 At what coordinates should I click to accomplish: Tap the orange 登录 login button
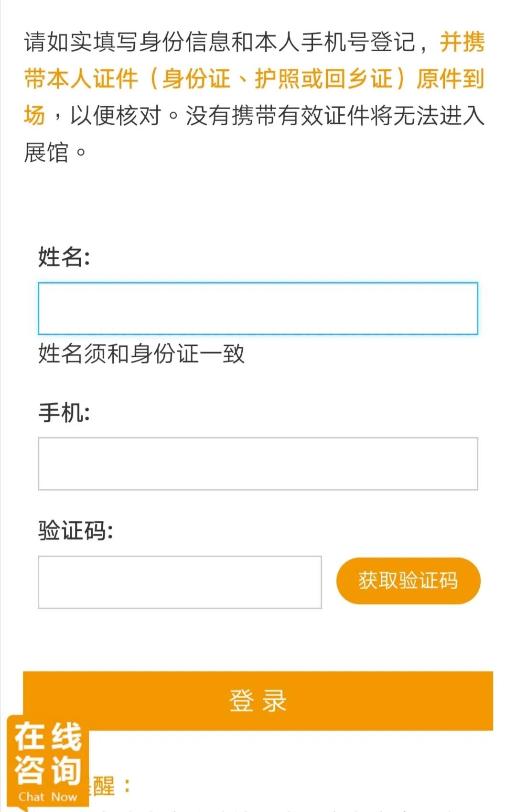click(x=258, y=701)
